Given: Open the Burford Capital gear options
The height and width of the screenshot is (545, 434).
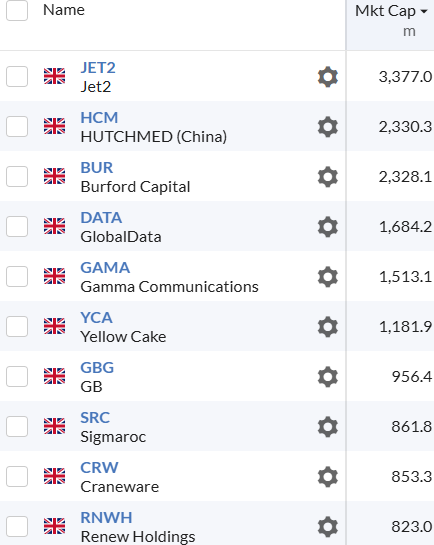Looking at the screenshot, I should pyautogui.click(x=328, y=177).
